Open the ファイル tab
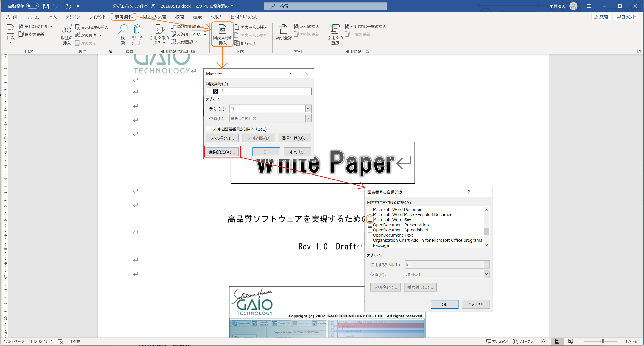The height and width of the screenshot is (346, 644). coord(12,17)
